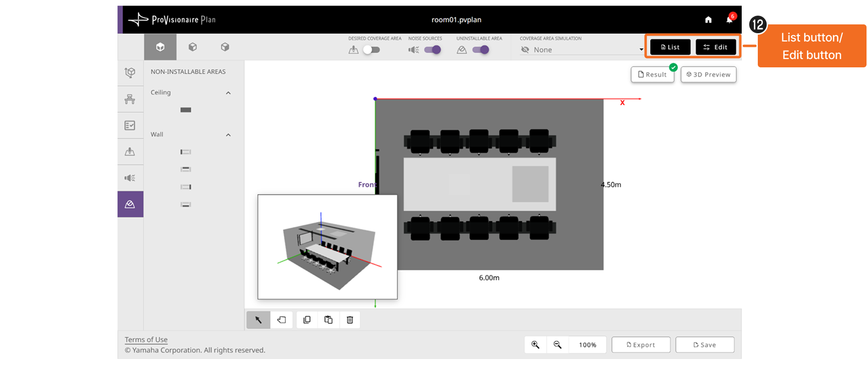Click the 3D room preview thumbnail

tap(328, 247)
